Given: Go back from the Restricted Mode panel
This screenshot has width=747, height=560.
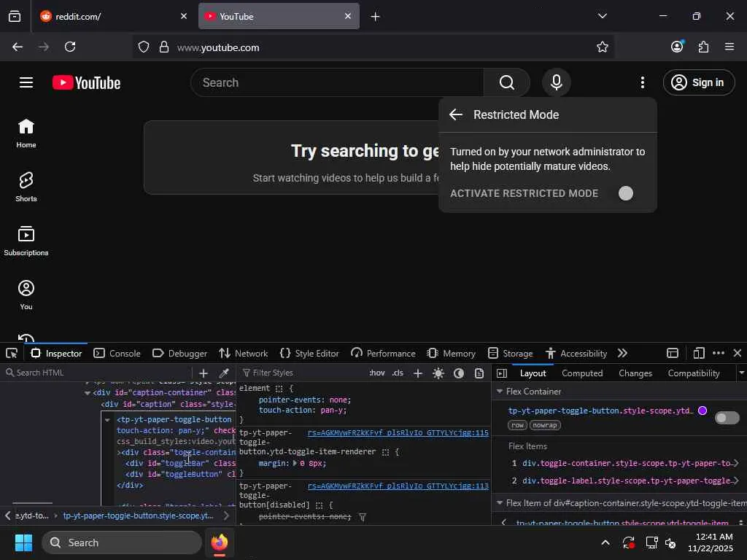Looking at the screenshot, I should pyautogui.click(x=456, y=114).
